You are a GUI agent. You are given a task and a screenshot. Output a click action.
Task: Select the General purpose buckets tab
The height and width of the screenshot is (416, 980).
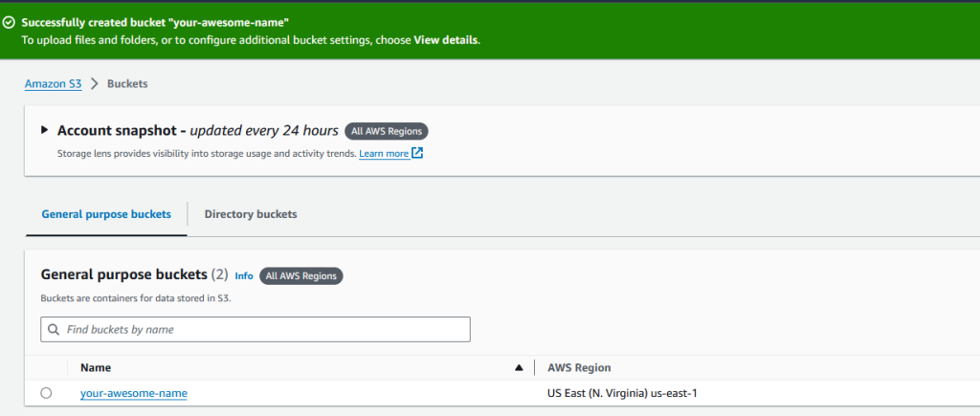(106, 214)
